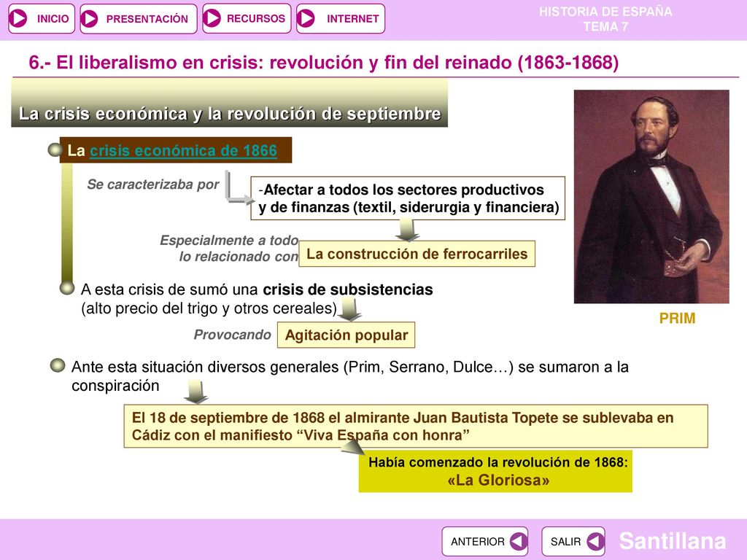
Task: Click the 'Provocando' label
Action: coord(232,335)
